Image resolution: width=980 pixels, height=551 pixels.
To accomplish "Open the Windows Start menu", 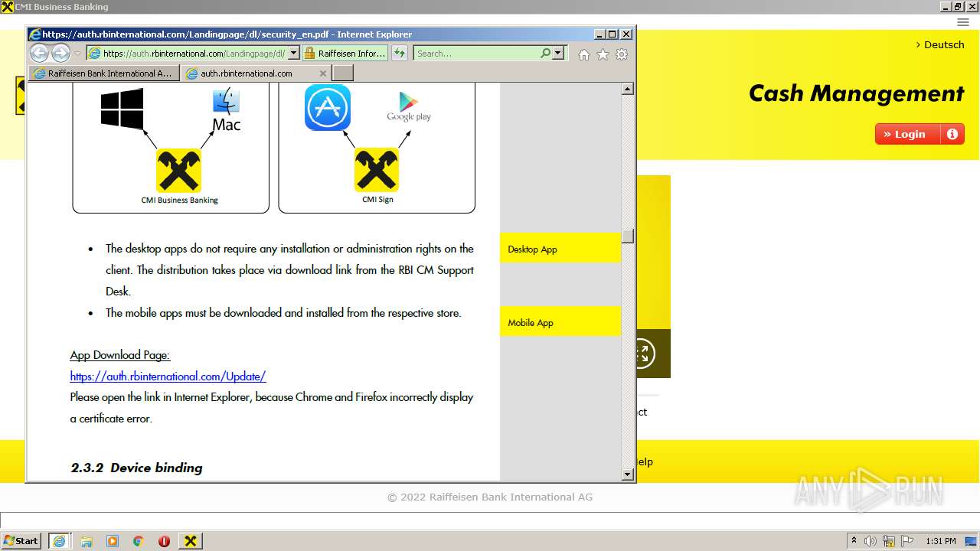I will coord(21,540).
